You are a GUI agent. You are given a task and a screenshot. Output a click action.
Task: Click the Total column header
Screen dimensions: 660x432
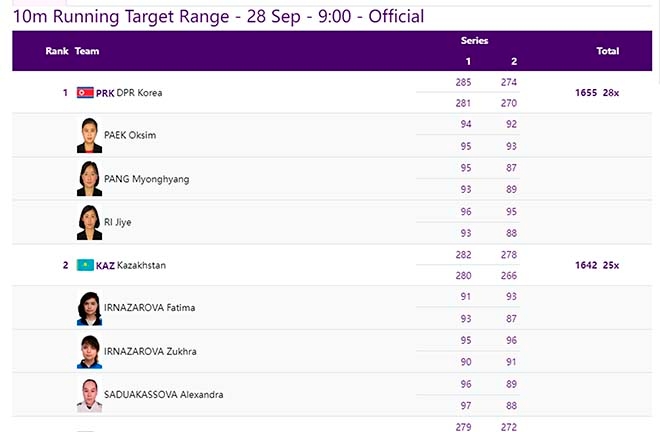(x=607, y=50)
